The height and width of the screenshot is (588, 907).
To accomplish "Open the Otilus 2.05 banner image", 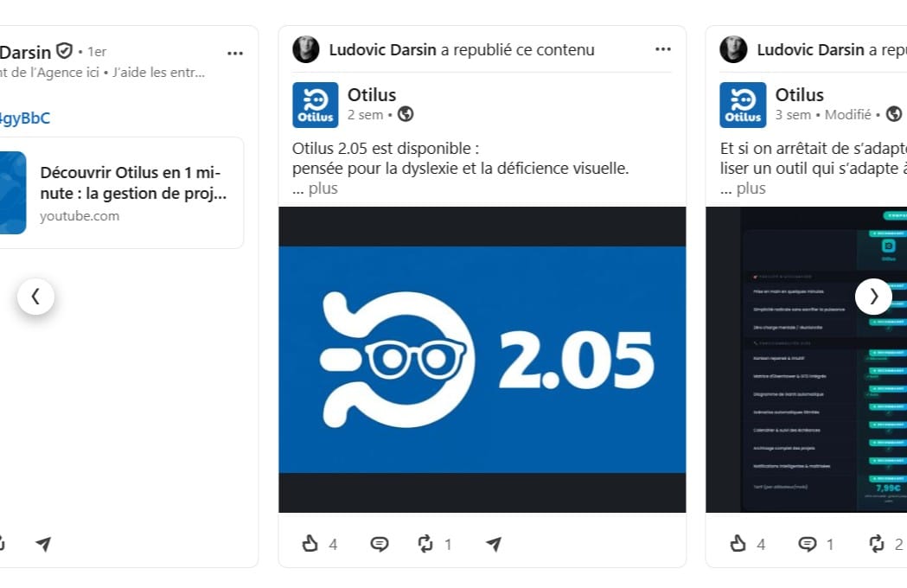I will pos(482,360).
